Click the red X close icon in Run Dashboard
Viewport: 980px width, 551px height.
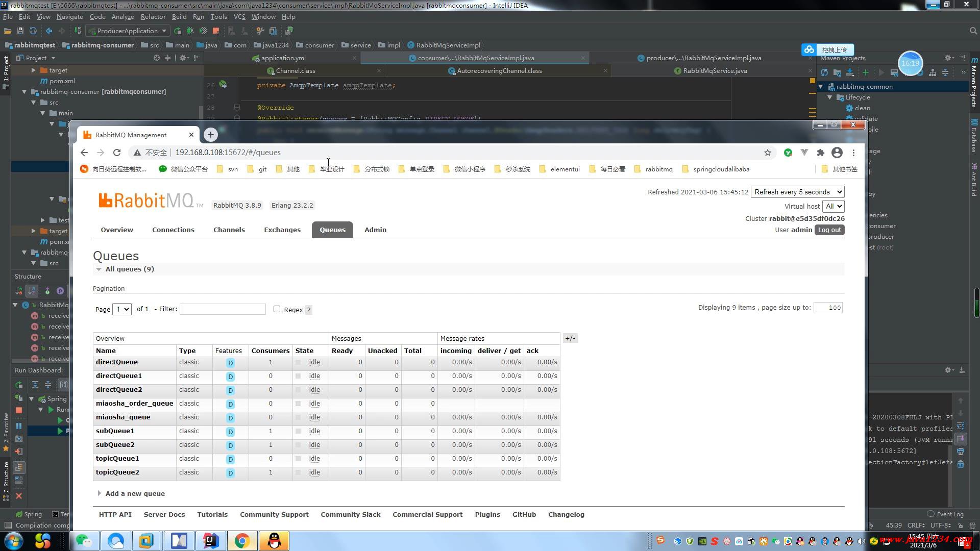19,496
